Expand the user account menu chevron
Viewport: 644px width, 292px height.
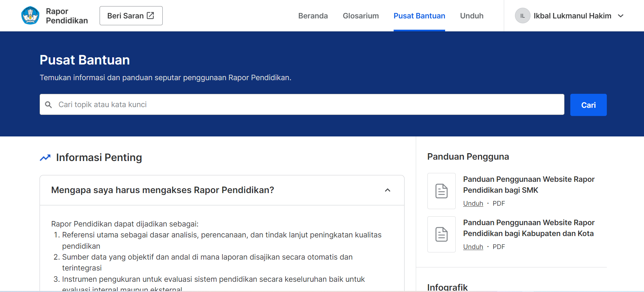(621, 16)
